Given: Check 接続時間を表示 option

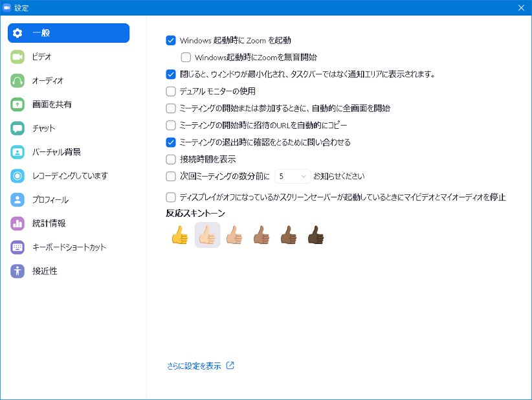Looking at the screenshot, I should (x=171, y=159).
